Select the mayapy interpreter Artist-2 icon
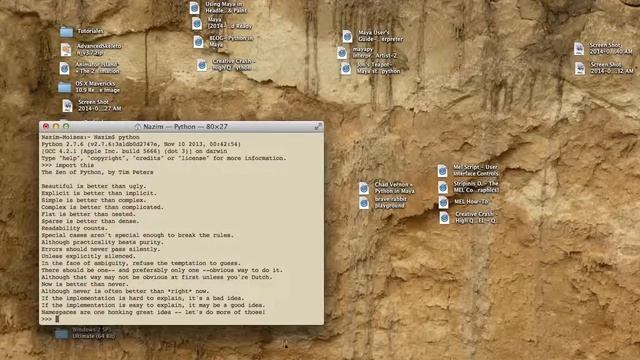This screenshot has width=640, height=360. (342, 53)
